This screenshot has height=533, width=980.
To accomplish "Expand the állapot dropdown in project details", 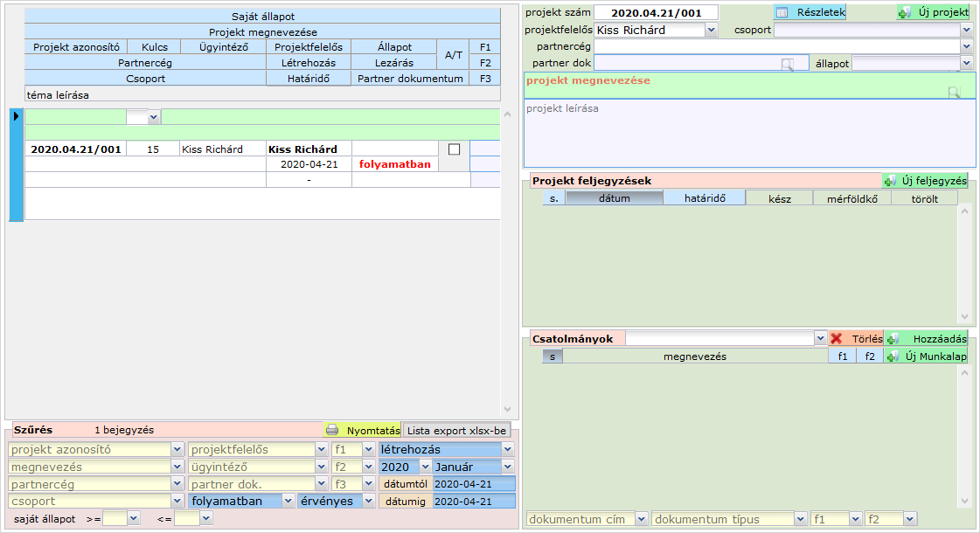I will click(966, 63).
